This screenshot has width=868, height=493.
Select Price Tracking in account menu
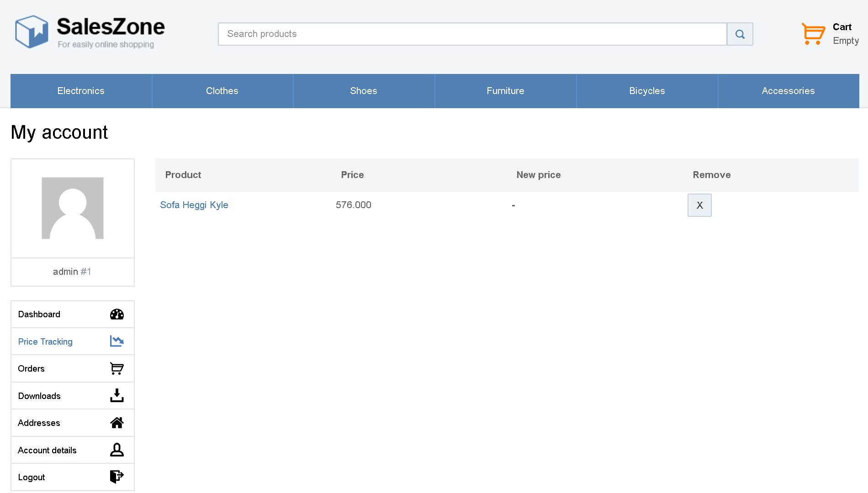[73, 341]
